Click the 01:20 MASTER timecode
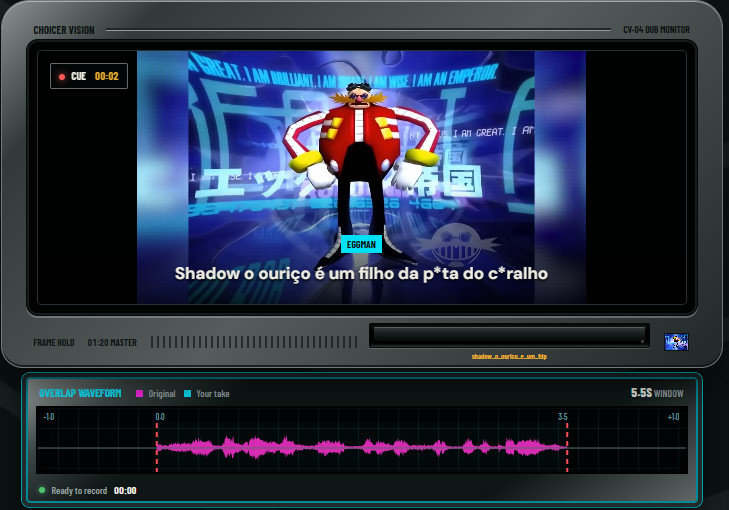Screen dimensions: 729x510 (x=112, y=343)
